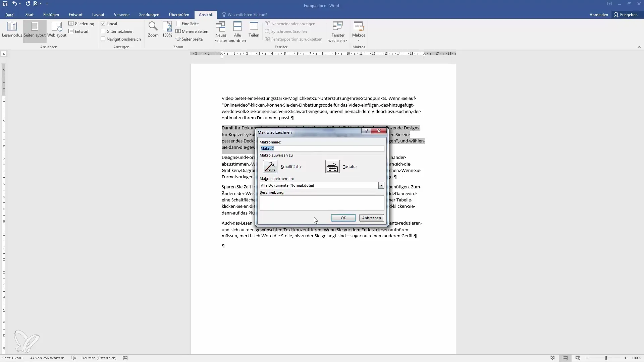Uncheck the Lineal checkbox
This screenshot has height=362, width=644.
(103, 24)
